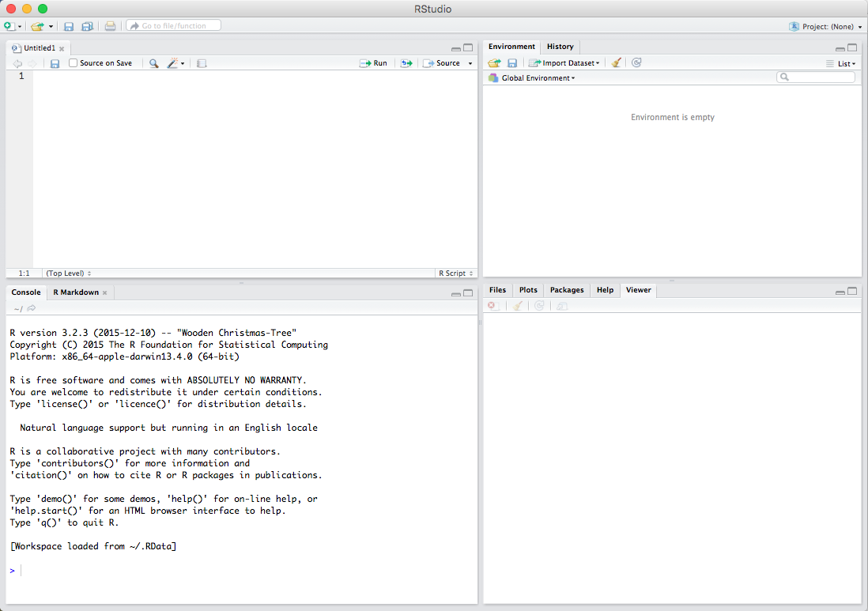This screenshot has width=868, height=611.
Task: Click the find/replace magnifier icon
Action: tap(153, 63)
